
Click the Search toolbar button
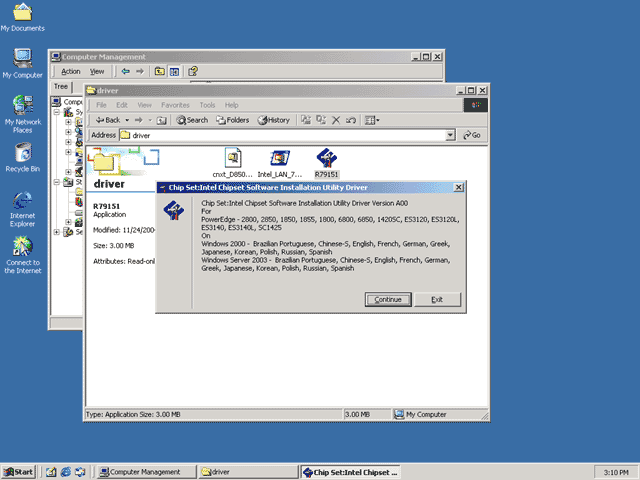(x=192, y=120)
